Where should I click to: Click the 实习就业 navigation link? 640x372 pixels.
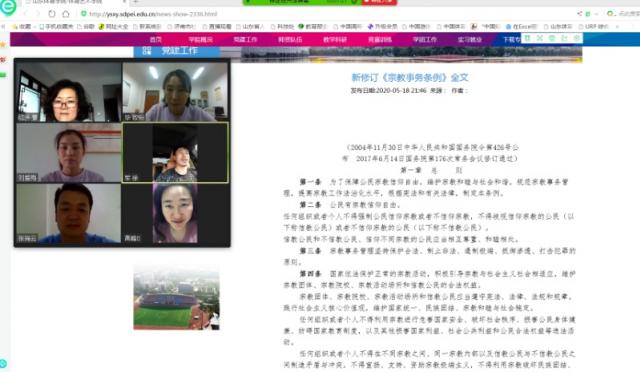point(470,40)
